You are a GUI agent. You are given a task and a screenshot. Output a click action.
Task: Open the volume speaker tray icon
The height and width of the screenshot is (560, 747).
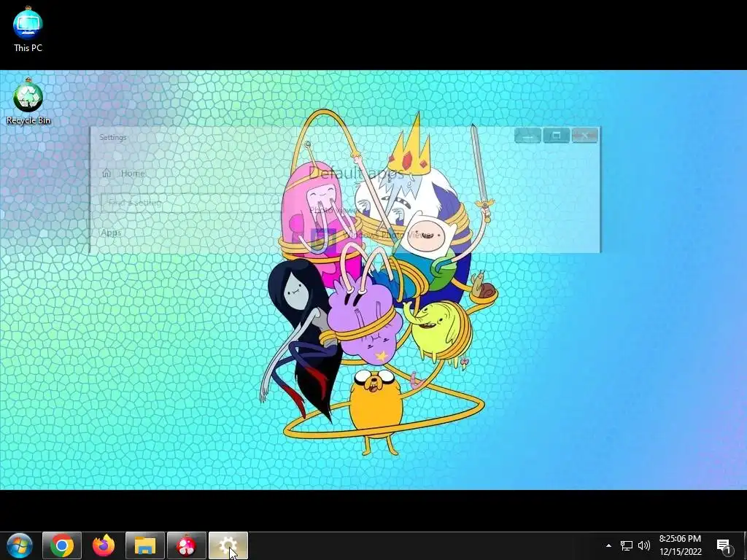pyautogui.click(x=643, y=545)
